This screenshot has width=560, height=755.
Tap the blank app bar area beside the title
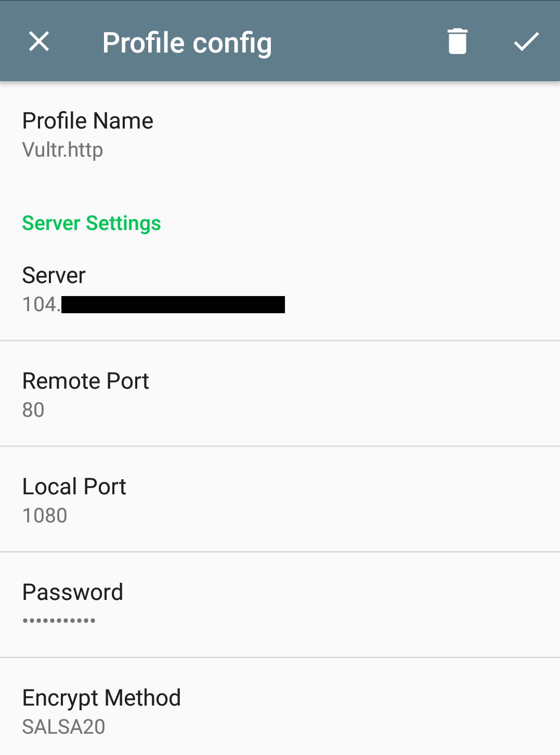click(359, 42)
